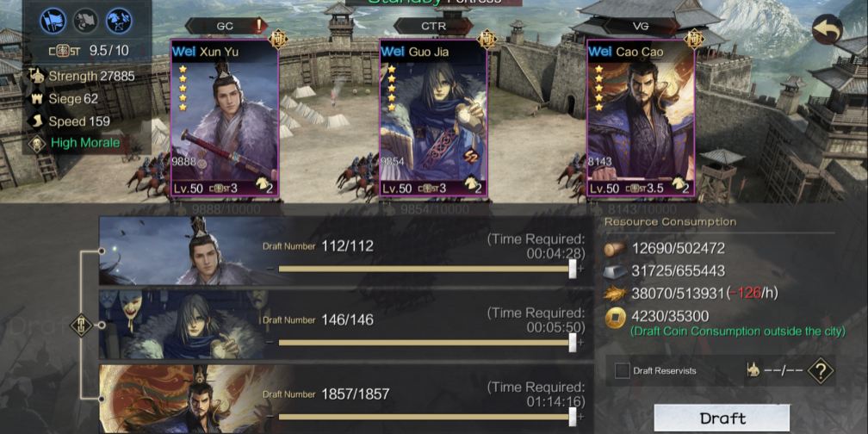Select the VG position tab
Viewport: 868px width, 434px height.
[x=639, y=26]
